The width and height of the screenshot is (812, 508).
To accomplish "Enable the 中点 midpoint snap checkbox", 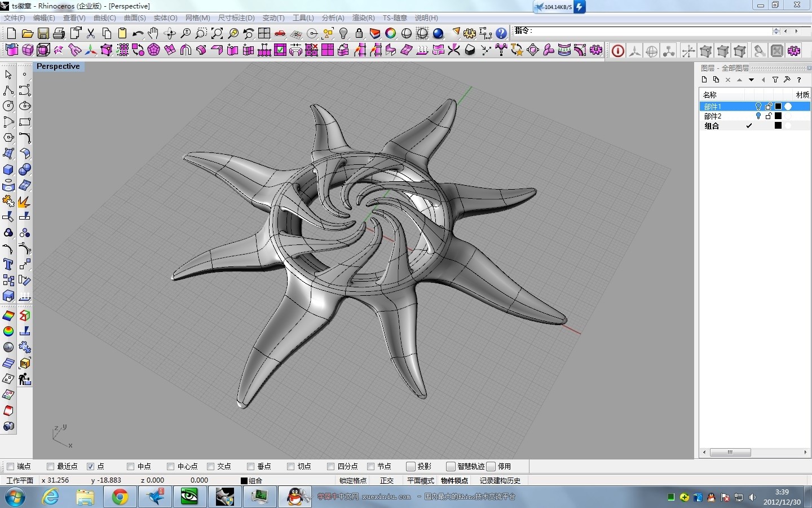I will click(x=130, y=466).
